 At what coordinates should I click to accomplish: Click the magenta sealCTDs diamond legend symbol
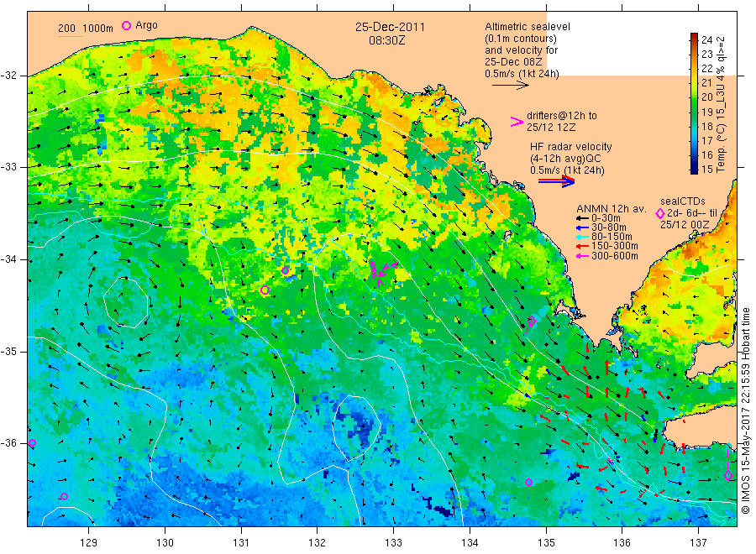tap(660, 213)
